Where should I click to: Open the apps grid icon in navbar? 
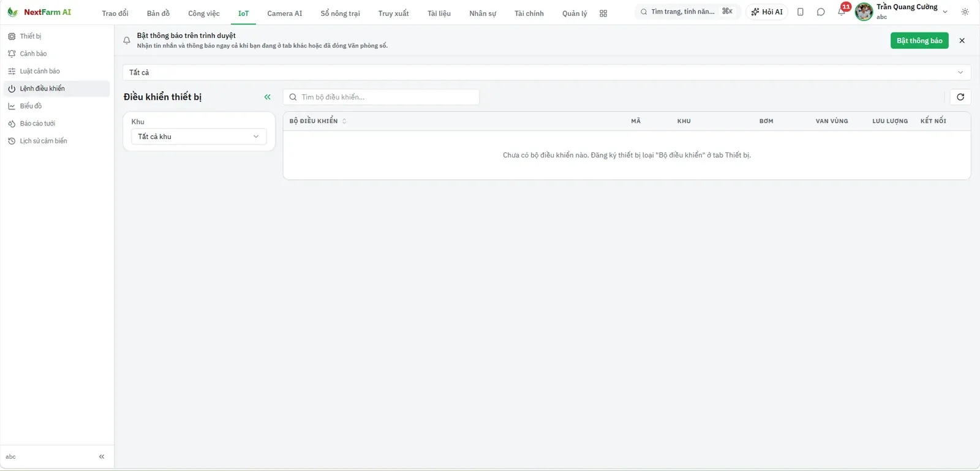(x=603, y=13)
